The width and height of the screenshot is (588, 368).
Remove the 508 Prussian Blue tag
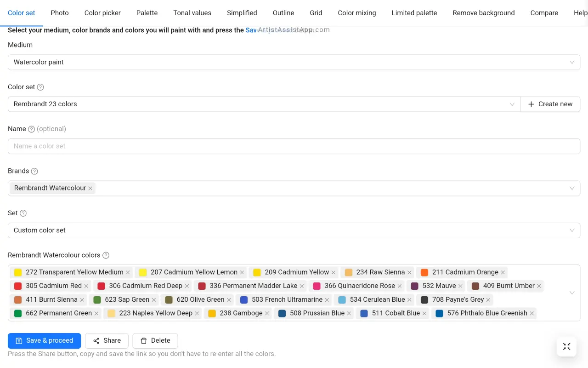pos(349,313)
